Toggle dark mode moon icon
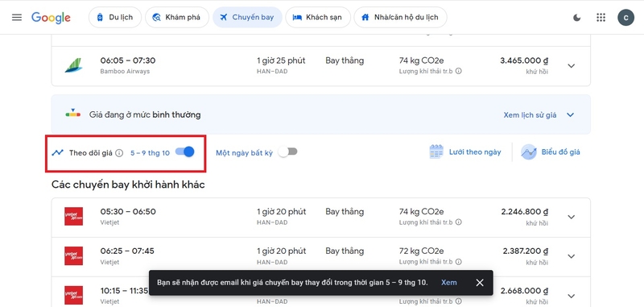 577,17
